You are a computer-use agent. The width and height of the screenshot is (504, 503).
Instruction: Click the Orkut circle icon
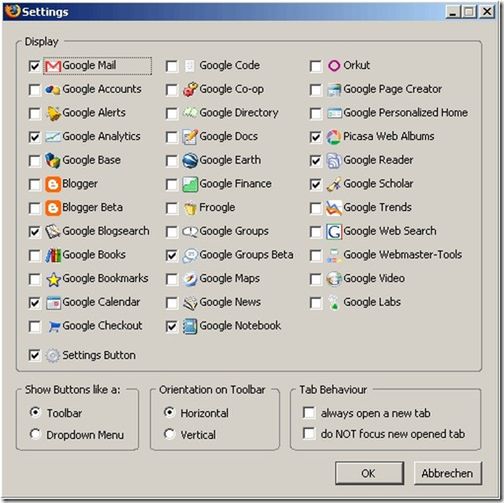click(334, 66)
